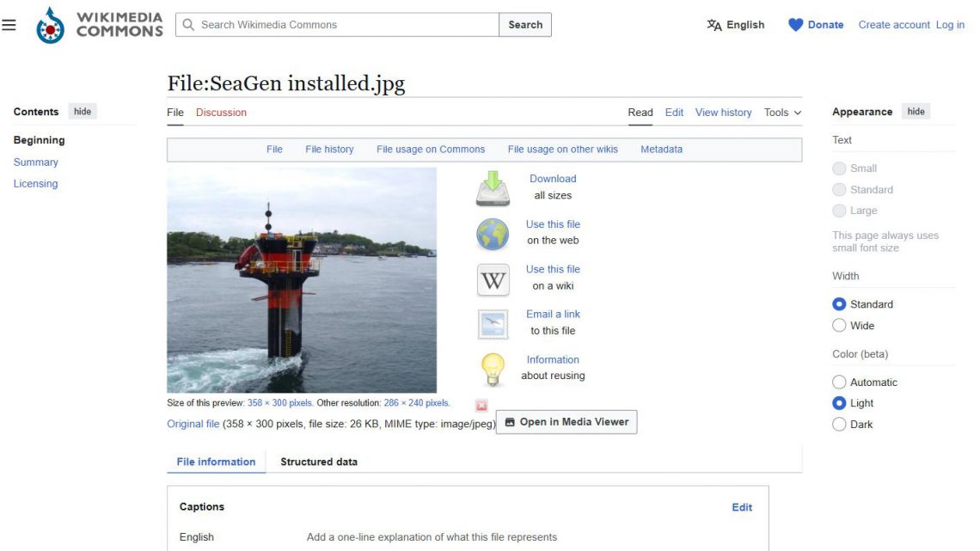Click the Search button

[525, 24]
